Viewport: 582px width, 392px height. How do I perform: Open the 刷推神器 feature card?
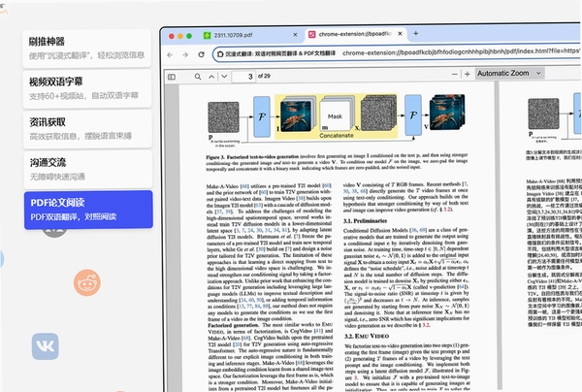click(x=87, y=49)
